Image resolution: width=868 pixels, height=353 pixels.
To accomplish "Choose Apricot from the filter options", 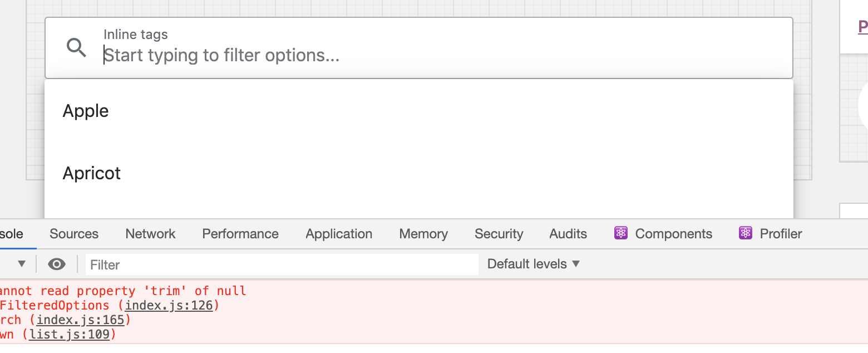I will (91, 173).
